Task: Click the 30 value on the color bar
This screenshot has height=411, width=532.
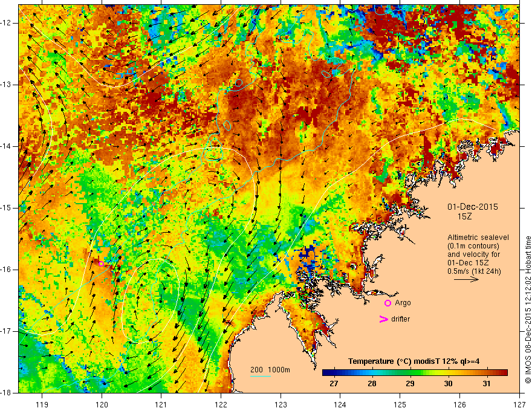Action: 448,384
